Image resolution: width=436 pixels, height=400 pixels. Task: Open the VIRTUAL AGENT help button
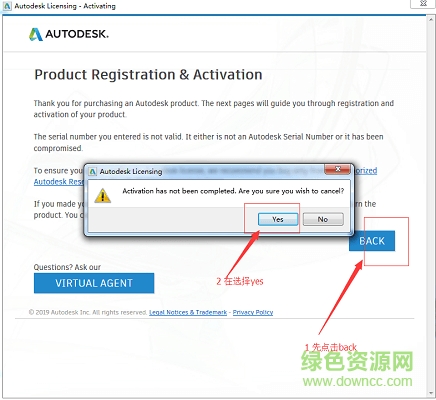pyautogui.click(x=94, y=283)
